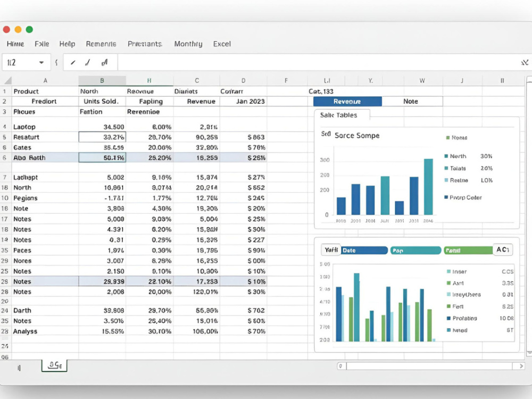This screenshot has width=532, height=399.
Task: Click the function icon beside formula bar
Action: coord(104,62)
